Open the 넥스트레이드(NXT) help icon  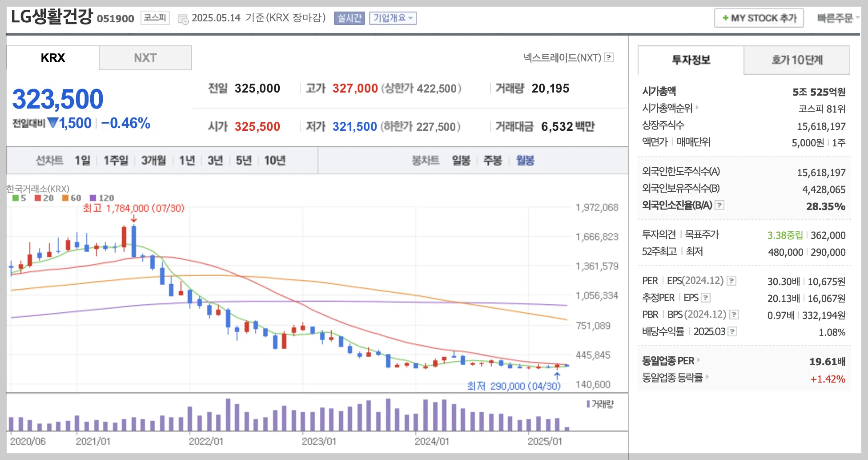[x=609, y=57]
